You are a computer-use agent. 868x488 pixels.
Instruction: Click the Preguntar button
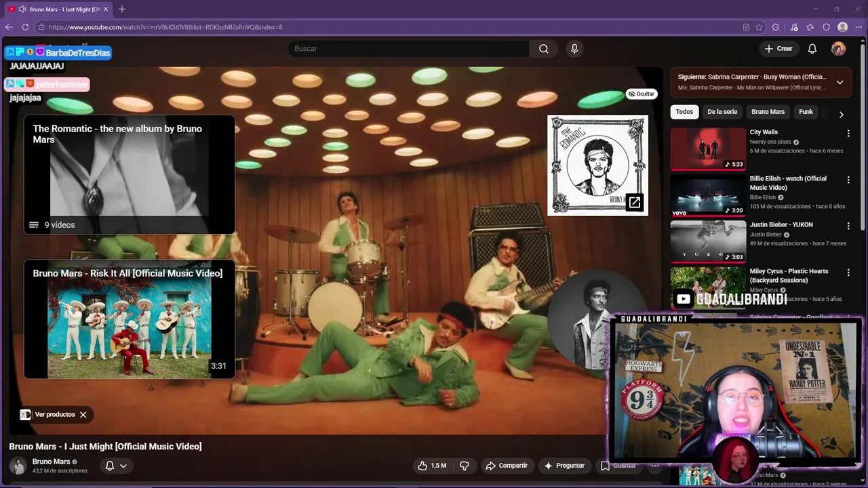(564, 466)
